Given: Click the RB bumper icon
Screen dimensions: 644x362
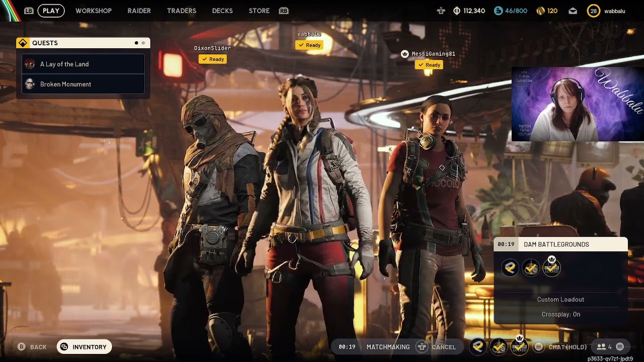Looking at the screenshot, I should 284,11.
